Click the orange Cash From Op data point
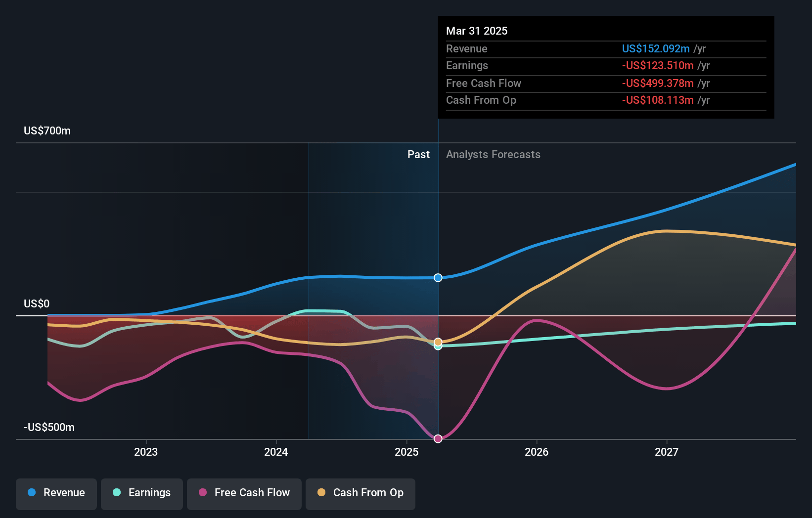 (438, 342)
